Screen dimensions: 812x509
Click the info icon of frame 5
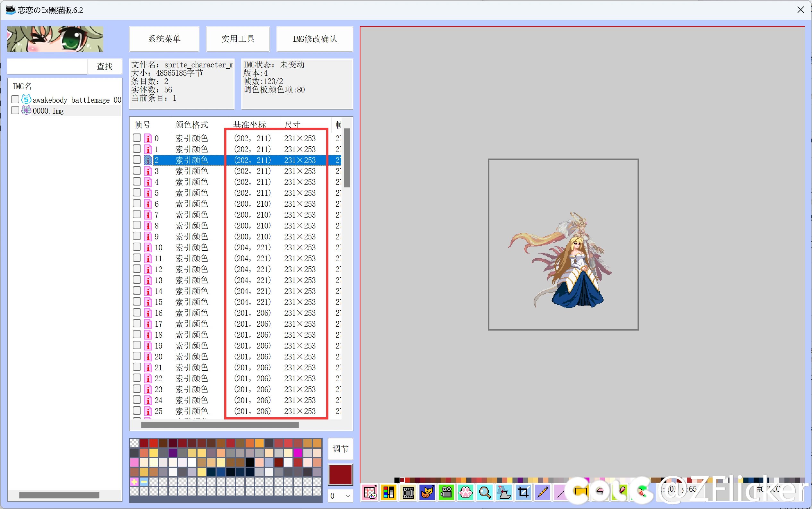tap(148, 193)
